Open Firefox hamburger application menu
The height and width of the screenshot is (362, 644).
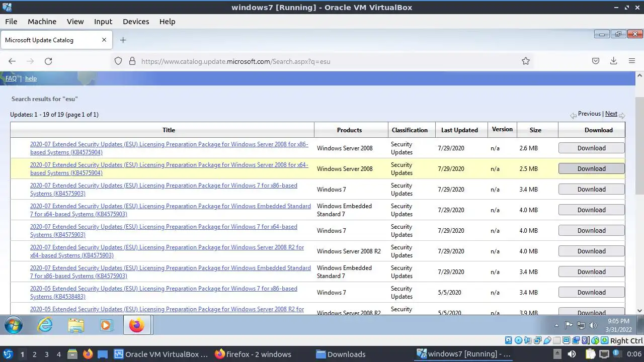coord(632,61)
